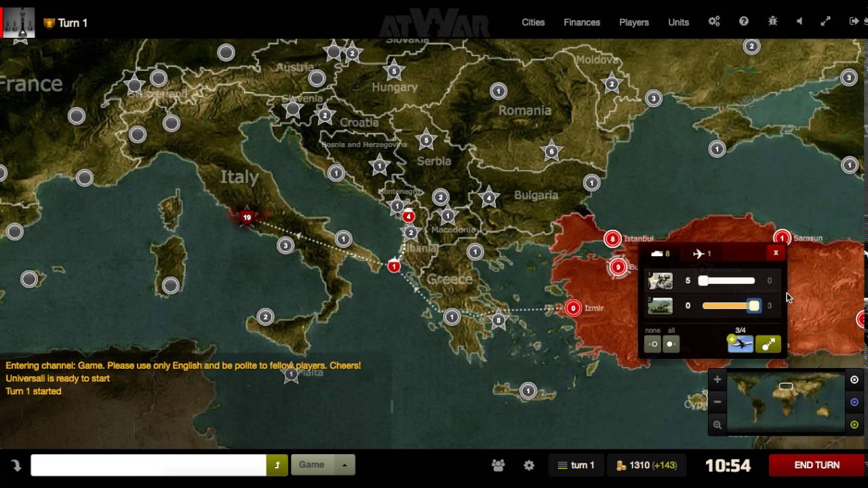868x488 pixels.
Task: Select the Malta star marker
Action: pos(291,373)
